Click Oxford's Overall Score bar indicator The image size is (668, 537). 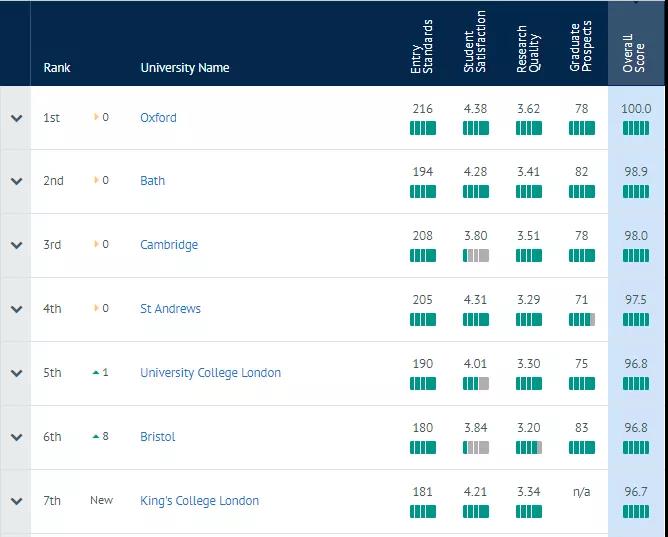pyautogui.click(x=636, y=128)
